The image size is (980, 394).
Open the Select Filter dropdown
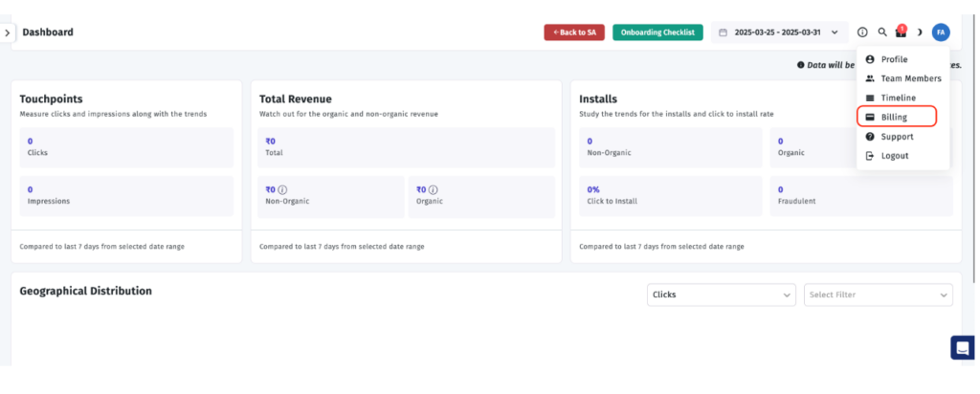pyautogui.click(x=879, y=295)
